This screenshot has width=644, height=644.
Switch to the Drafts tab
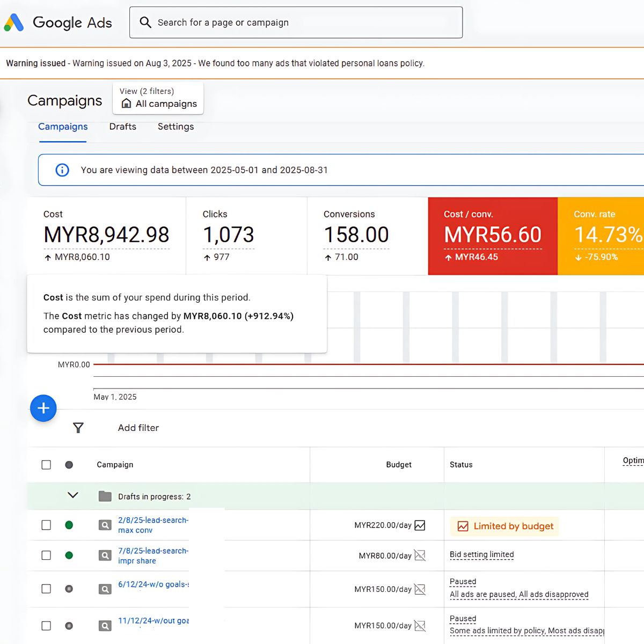point(122,127)
